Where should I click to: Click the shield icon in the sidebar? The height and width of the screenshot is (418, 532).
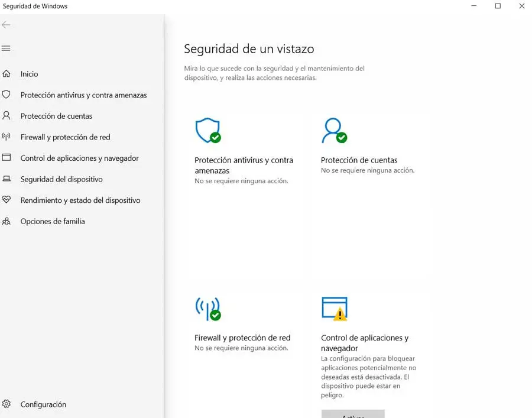6,95
